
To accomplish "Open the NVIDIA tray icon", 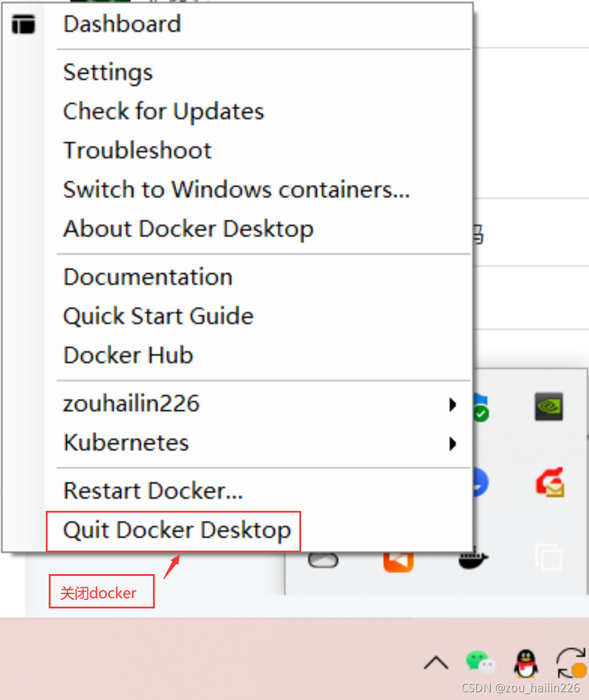I will tap(549, 407).
